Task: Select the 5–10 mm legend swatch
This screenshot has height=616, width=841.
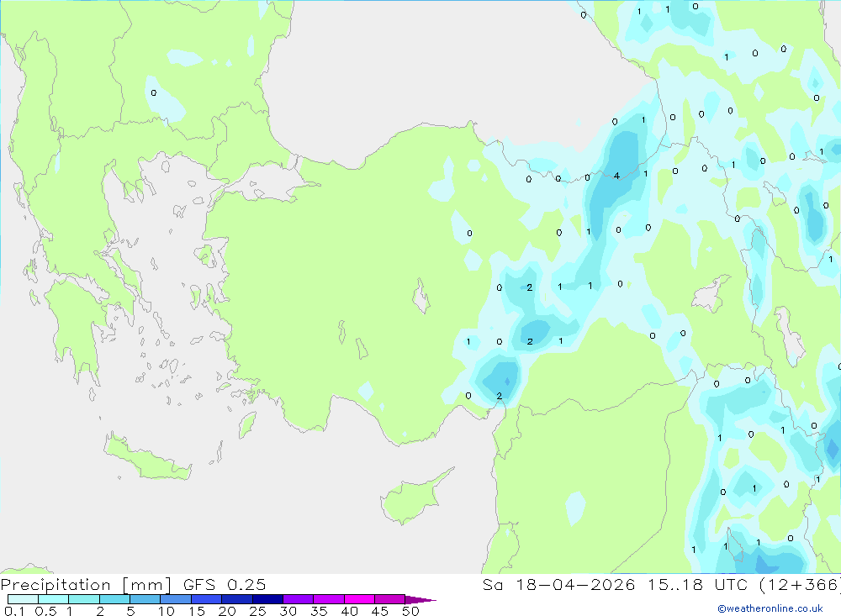Action: (x=145, y=599)
